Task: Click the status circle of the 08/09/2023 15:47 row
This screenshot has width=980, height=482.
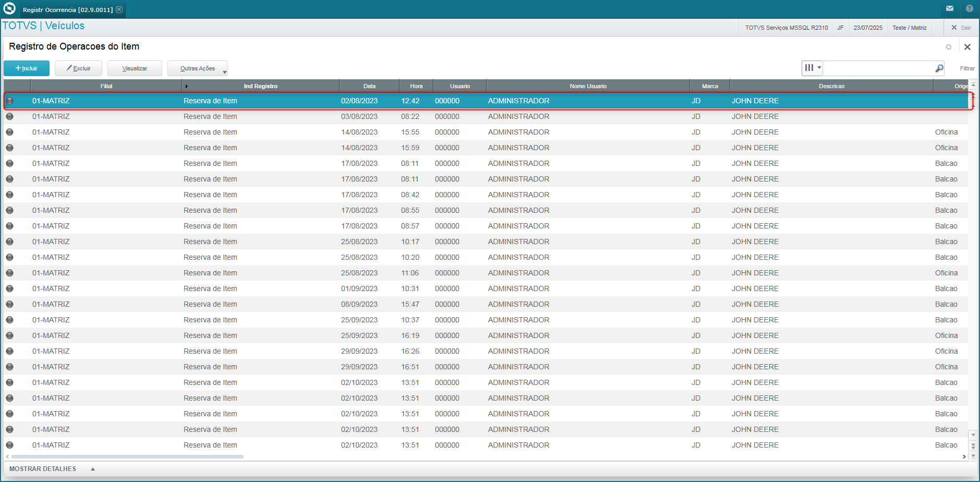Action: point(9,304)
